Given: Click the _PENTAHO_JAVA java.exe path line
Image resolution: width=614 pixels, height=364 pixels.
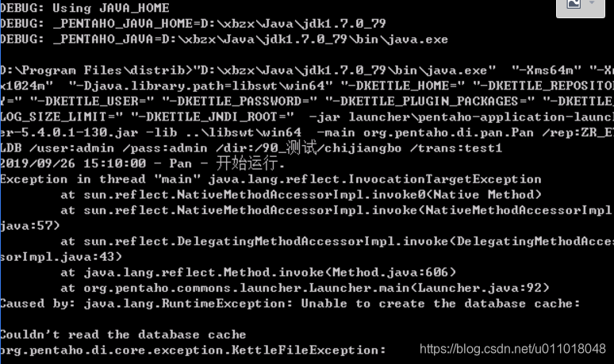Looking at the screenshot, I should click(224, 39).
